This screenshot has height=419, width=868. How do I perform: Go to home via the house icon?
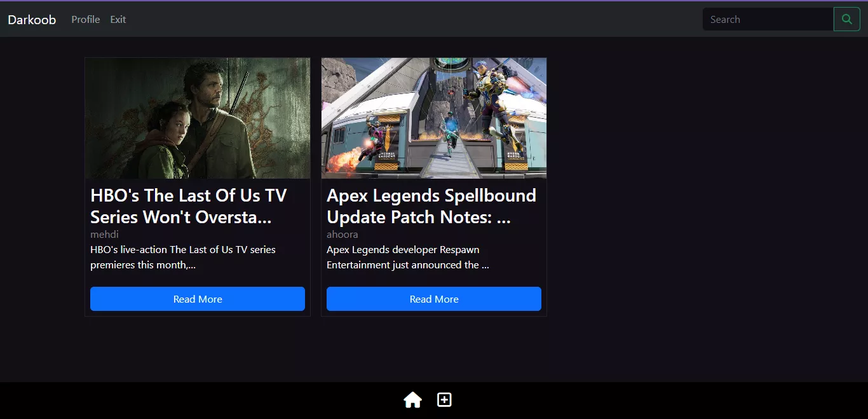412,400
